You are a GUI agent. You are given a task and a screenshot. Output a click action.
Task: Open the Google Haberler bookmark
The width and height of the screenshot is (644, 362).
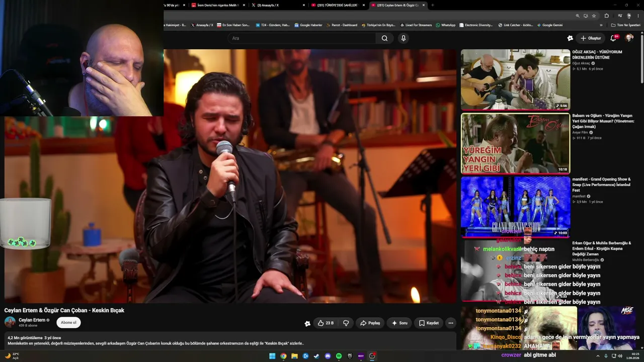[x=308, y=25]
